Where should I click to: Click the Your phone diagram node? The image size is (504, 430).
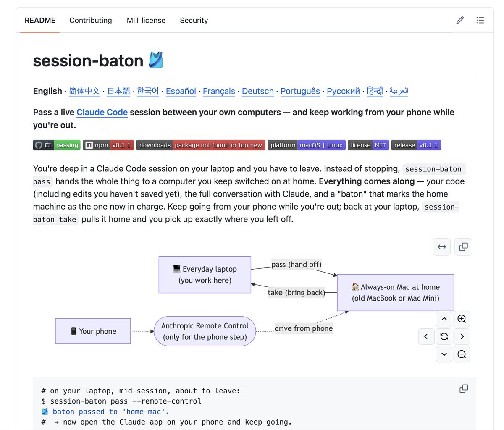click(93, 331)
